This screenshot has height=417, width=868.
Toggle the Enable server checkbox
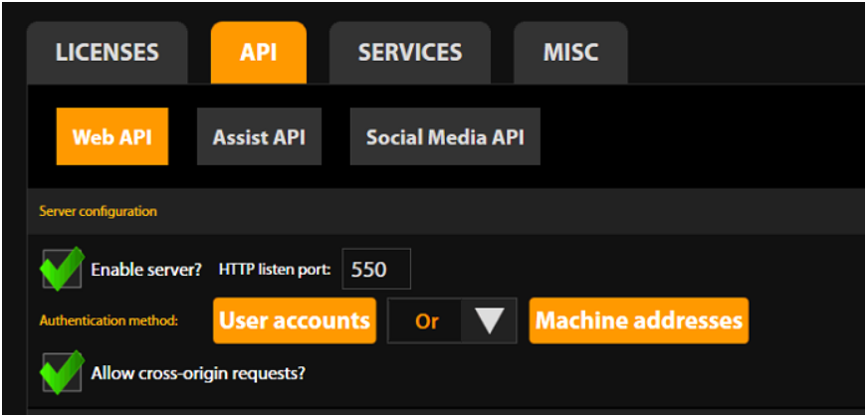pyautogui.click(x=62, y=269)
